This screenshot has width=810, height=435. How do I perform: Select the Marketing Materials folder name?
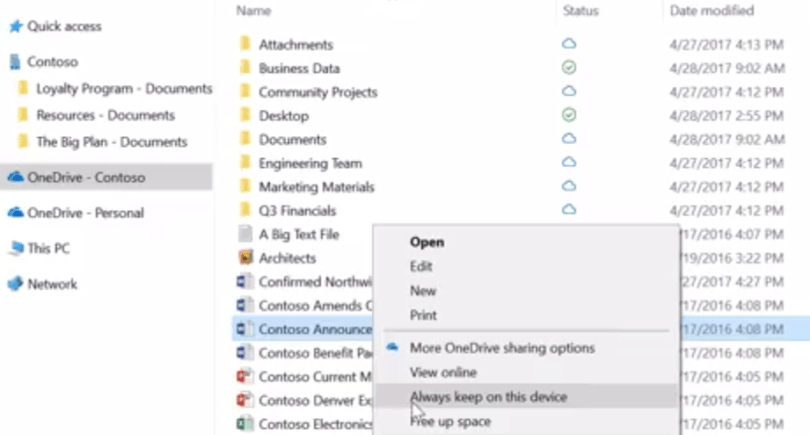(316, 187)
